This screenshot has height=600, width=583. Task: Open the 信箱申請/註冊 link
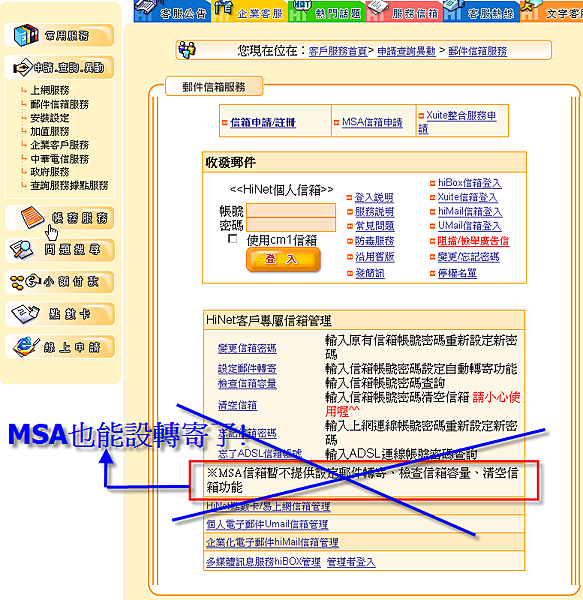(263, 122)
